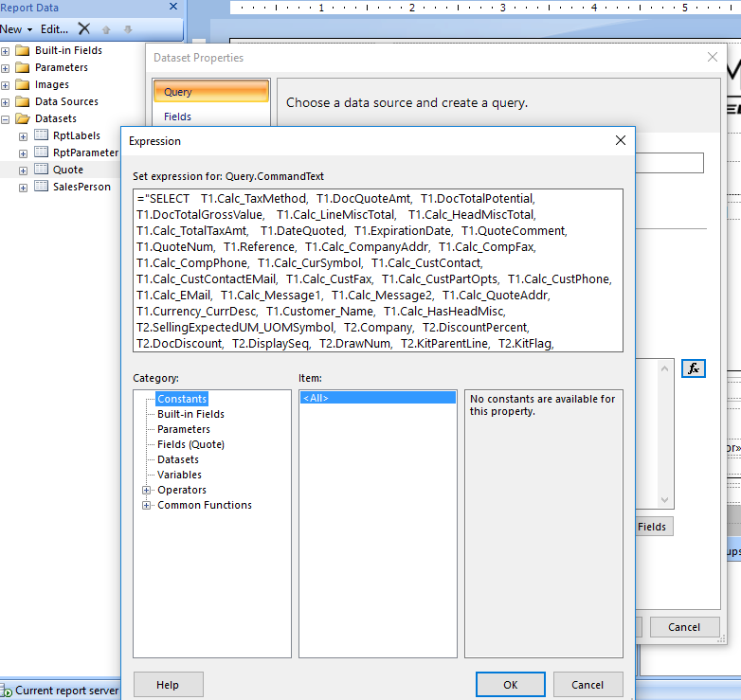Click the fx expression button
This screenshot has height=700, width=741.
pyautogui.click(x=694, y=368)
